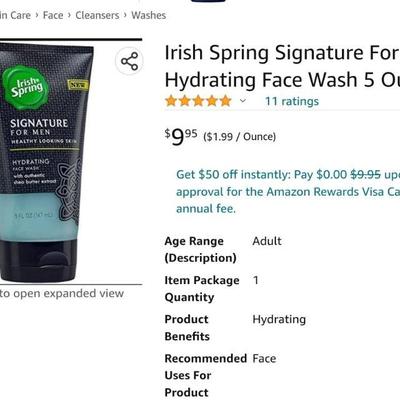400x400 pixels.
Task: Click the Item Package Quantity label
Action: pos(202,289)
